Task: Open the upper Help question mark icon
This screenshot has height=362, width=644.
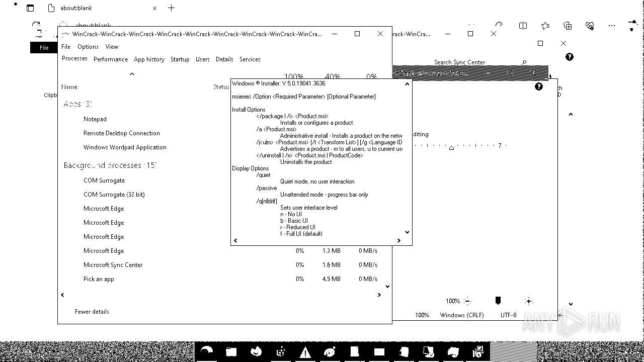Action: tap(569, 57)
